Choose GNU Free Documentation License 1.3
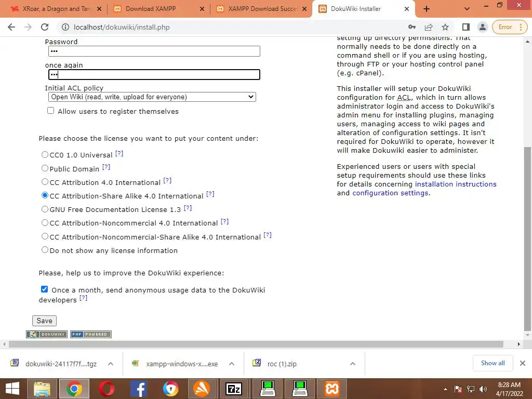The height and width of the screenshot is (399, 532). tap(45, 209)
